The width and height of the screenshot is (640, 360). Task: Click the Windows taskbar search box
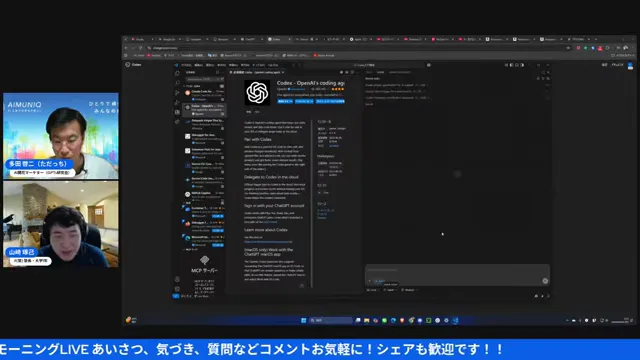point(331,320)
